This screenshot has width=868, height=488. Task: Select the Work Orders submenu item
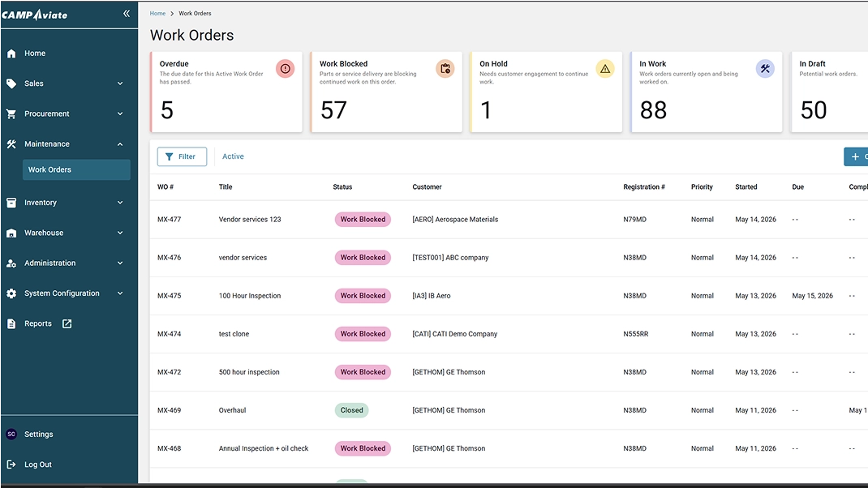coord(76,170)
